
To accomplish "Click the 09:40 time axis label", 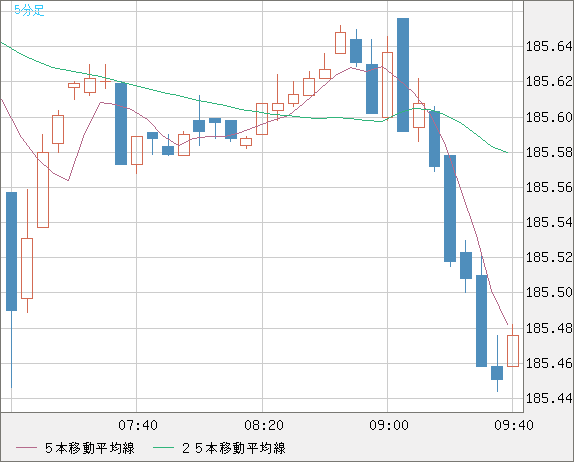I will pyautogui.click(x=514, y=425).
